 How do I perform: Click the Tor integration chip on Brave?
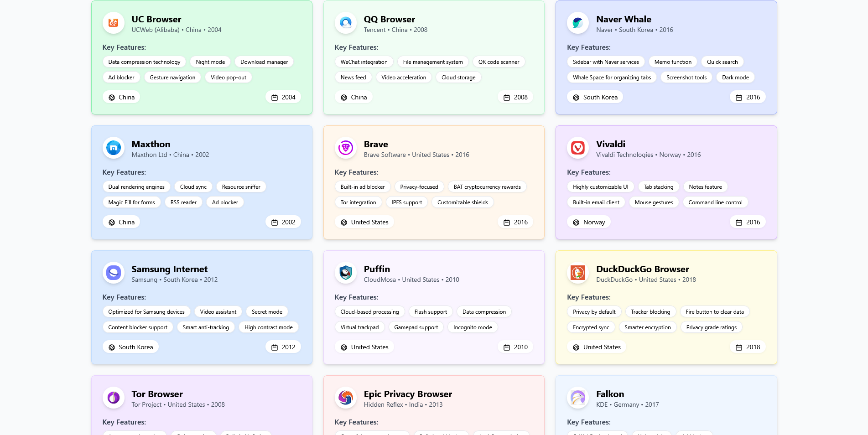[x=359, y=202]
